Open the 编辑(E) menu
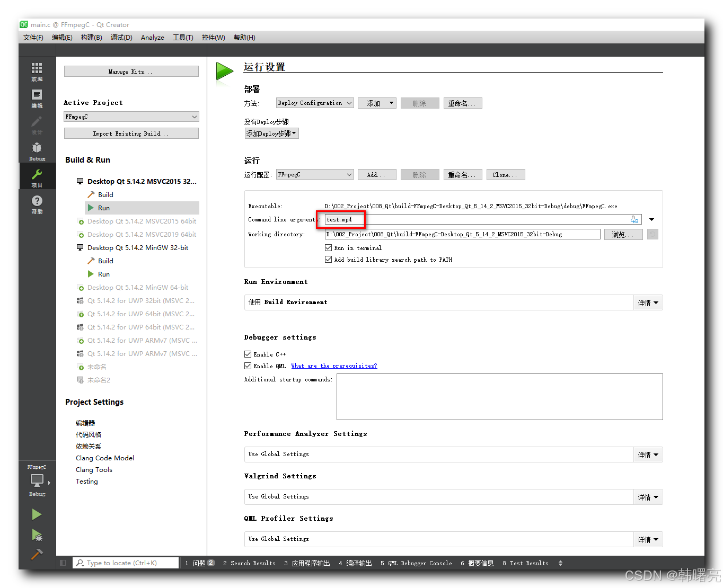The height and width of the screenshot is (588, 723). 62,38
